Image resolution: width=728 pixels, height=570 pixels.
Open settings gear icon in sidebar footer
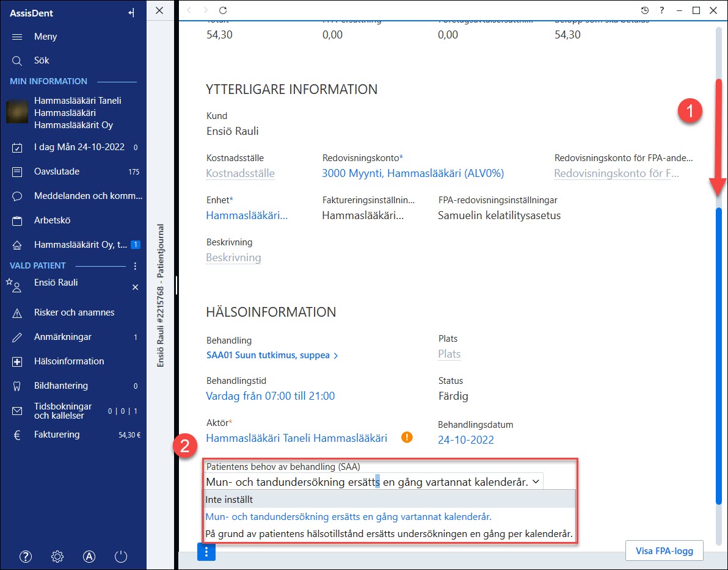[x=57, y=557]
